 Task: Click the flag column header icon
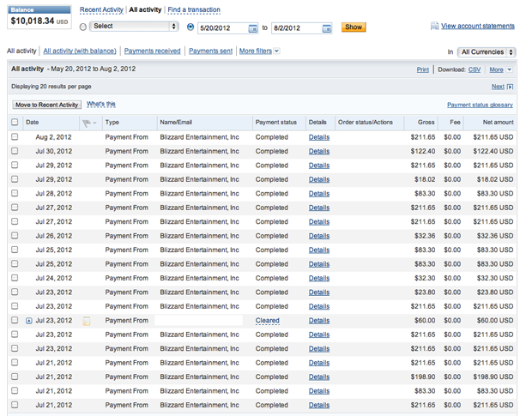pos(87,123)
